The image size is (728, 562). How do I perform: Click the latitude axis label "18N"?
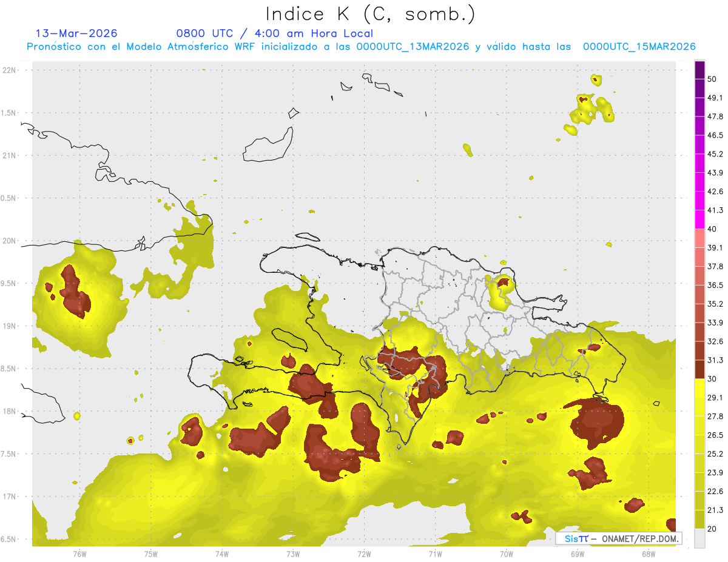pyautogui.click(x=10, y=411)
